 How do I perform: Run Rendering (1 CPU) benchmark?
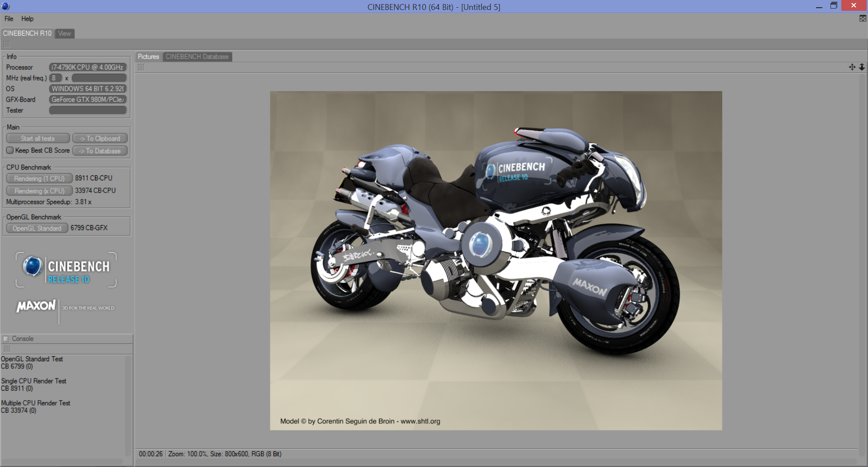coord(39,179)
